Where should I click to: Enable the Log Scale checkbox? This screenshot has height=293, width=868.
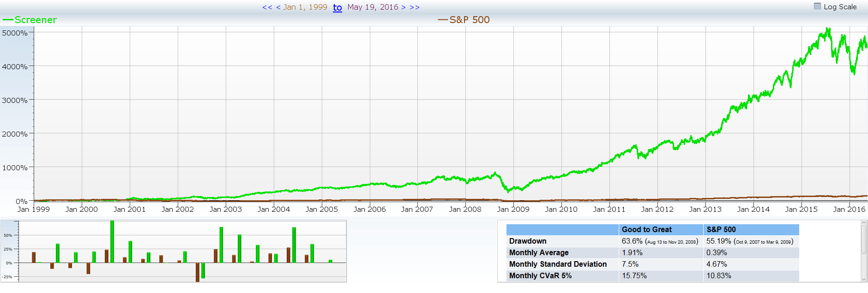[817, 6]
